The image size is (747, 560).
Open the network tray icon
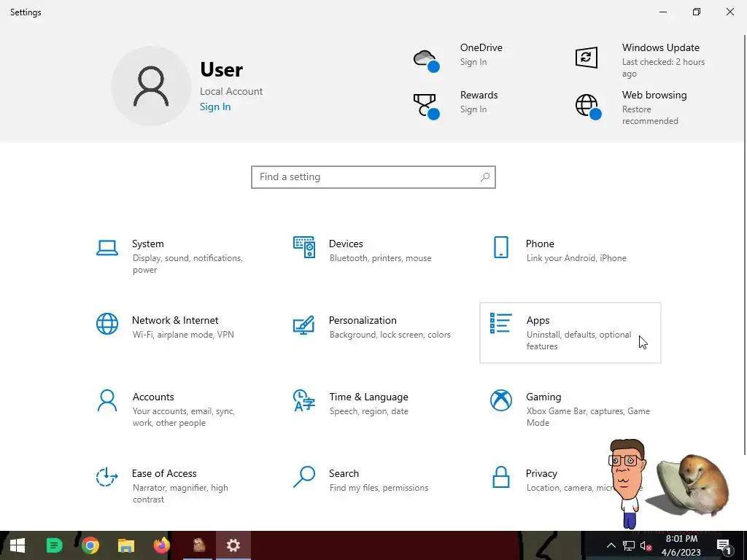point(629,545)
